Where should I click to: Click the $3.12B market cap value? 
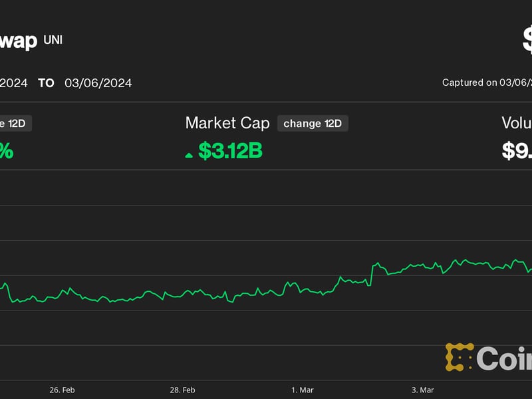click(230, 150)
